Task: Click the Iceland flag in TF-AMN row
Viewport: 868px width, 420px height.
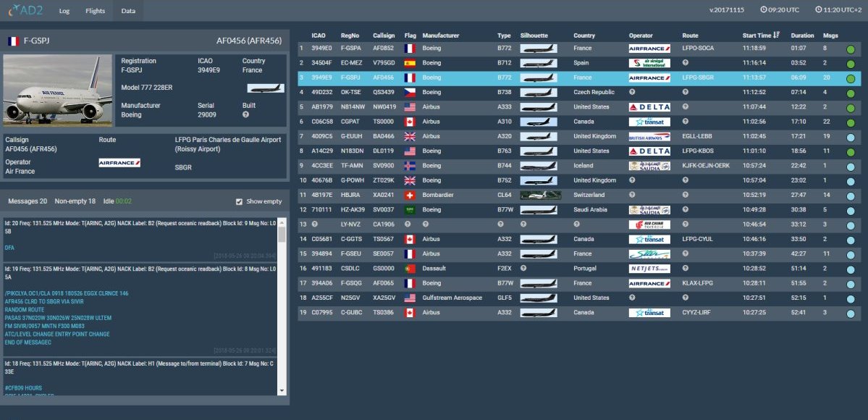Action: [x=410, y=166]
